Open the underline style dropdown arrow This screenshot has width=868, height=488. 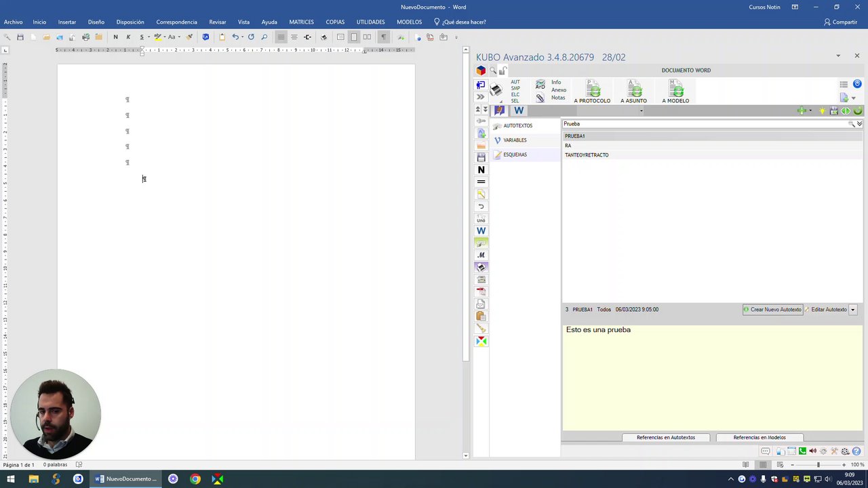[x=149, y=37]
